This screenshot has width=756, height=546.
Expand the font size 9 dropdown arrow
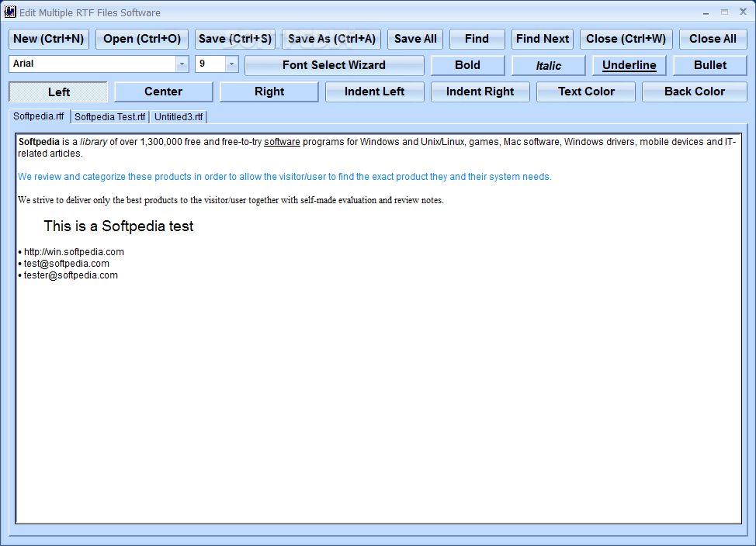click(231, 64)
